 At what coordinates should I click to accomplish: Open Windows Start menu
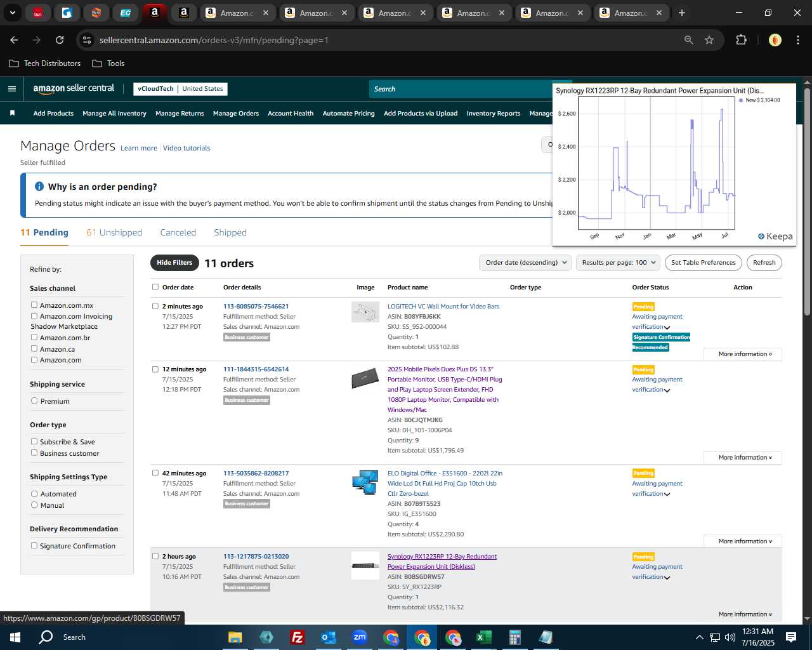click(x=15, y=637)
